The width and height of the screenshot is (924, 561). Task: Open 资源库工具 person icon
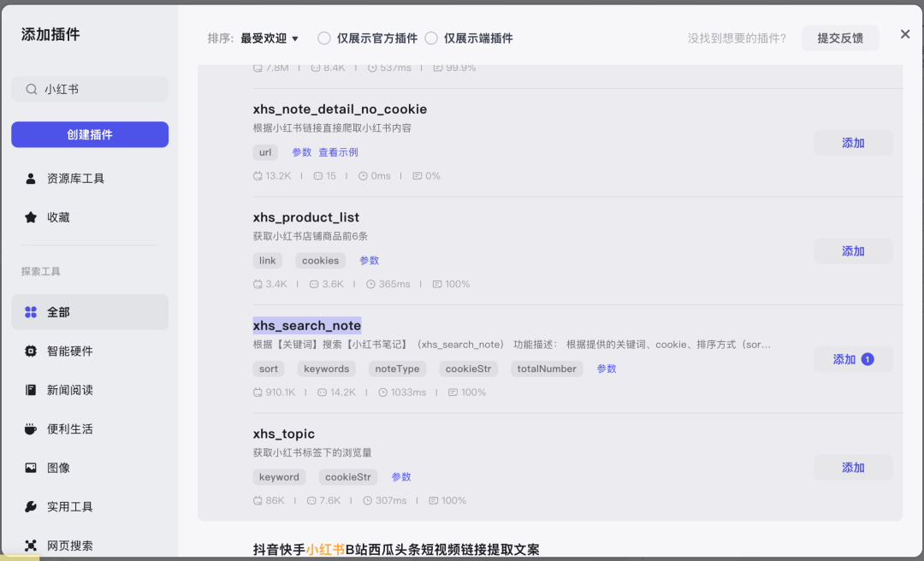(x=31, y=179)
